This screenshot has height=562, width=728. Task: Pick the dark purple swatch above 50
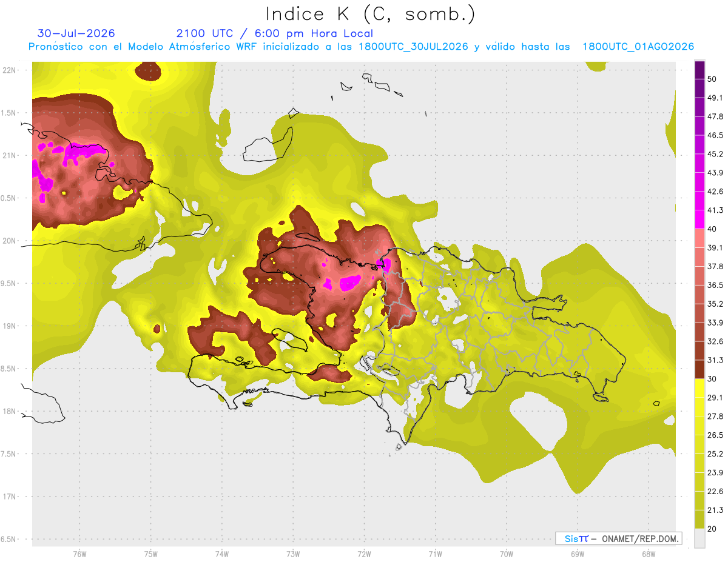pos(699,70)
